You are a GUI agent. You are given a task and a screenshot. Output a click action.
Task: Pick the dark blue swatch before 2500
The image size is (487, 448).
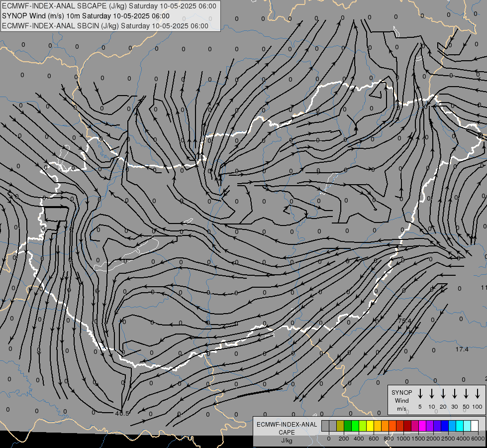445,426
